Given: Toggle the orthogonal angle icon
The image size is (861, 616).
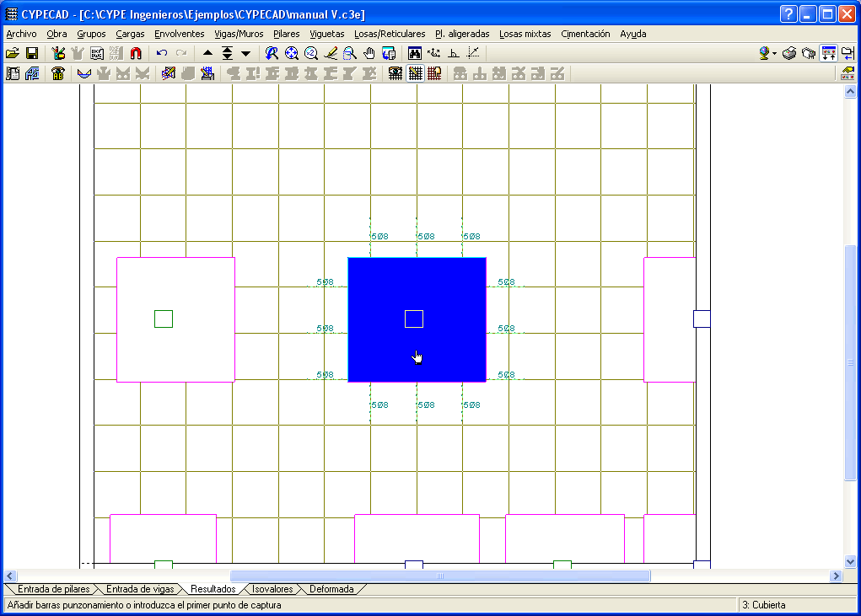Looking at the screenshot, I should pos(454,53).
